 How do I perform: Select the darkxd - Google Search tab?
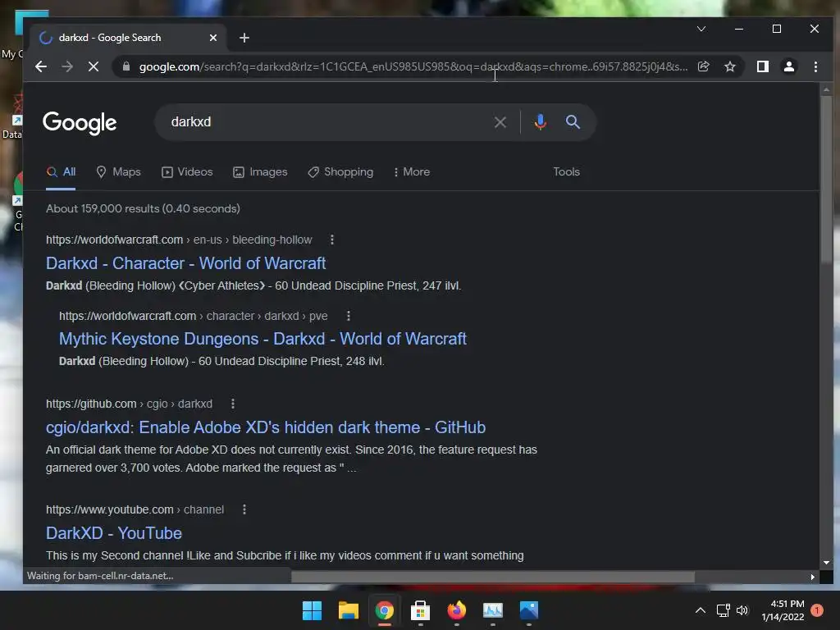point(129,38)
